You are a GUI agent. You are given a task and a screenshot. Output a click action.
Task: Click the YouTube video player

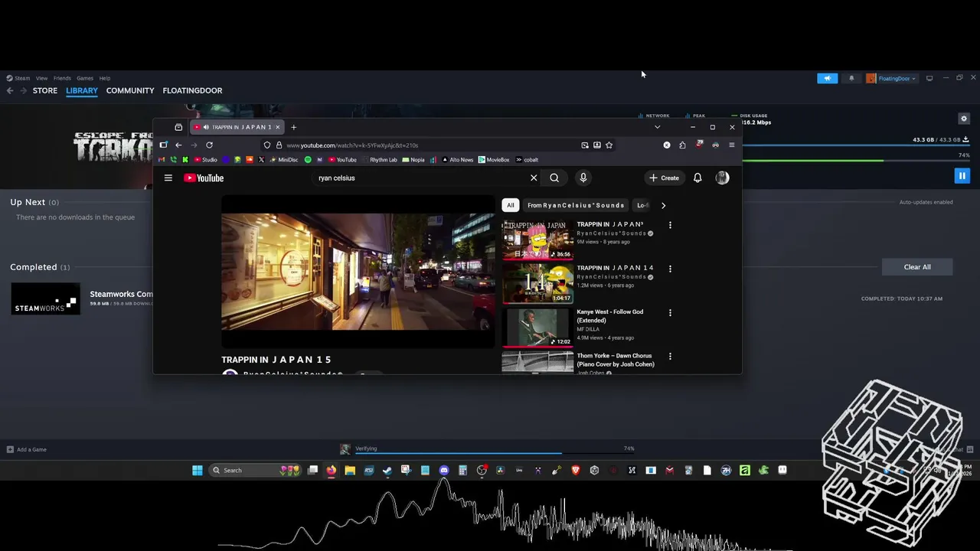[x=358, y=272]
